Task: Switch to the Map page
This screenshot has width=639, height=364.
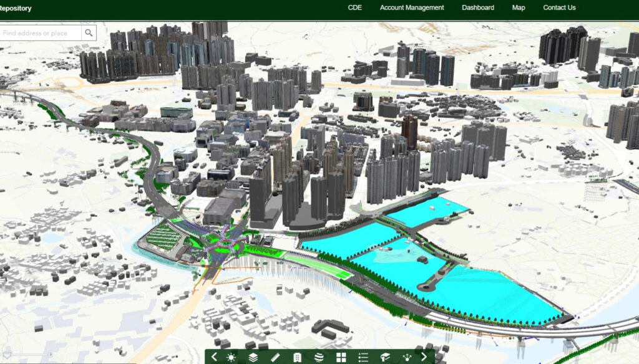Action: tap(519, 7)
